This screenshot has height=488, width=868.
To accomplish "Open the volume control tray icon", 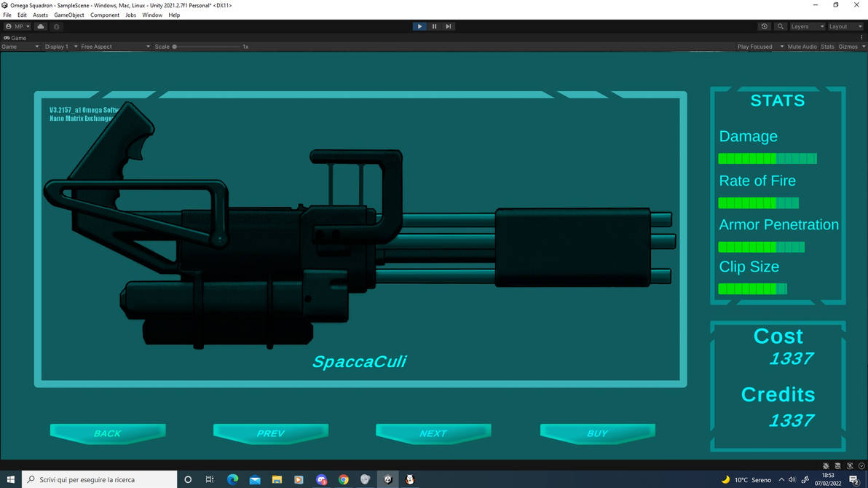I will coord(792,480).
